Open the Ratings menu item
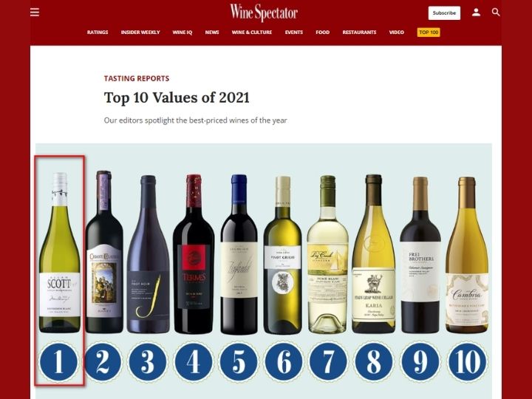The image size is (532, 399). [x=98, y=33]
